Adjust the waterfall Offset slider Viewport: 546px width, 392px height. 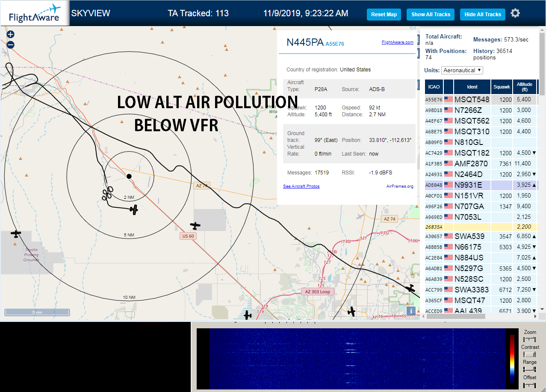tap(529, 385)
